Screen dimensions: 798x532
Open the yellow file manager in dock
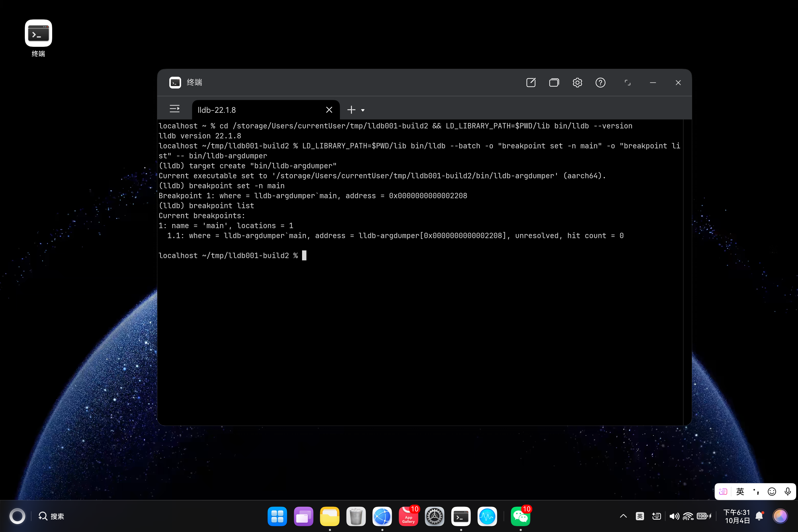[x=329, y=516]
